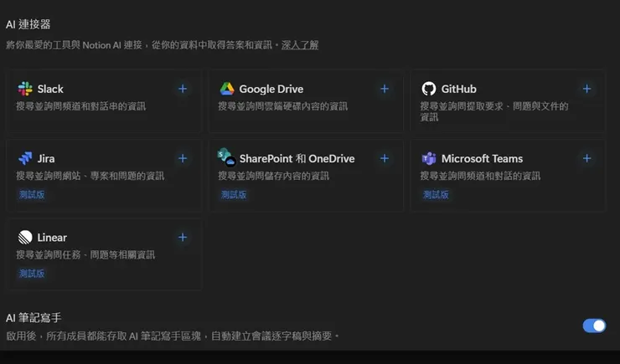The width and height of the screenshot is (620, 364).
Task: Click the Slack logo icon
Action: (25, 89)
